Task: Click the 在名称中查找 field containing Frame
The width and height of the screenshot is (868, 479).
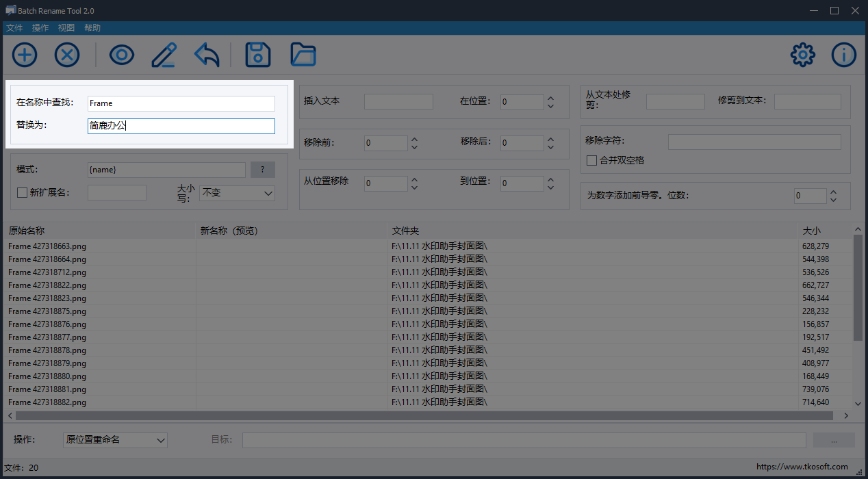Action: [181, 103]
